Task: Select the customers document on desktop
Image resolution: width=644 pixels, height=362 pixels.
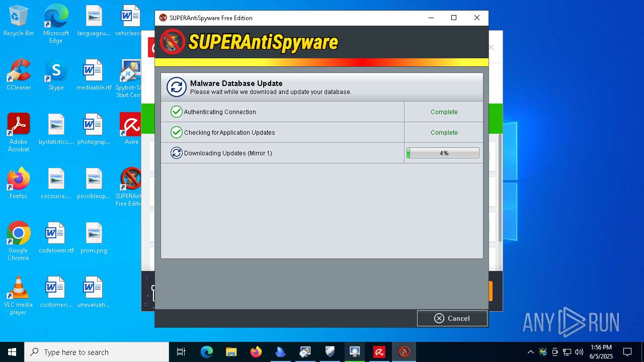Action: point(56,292)
